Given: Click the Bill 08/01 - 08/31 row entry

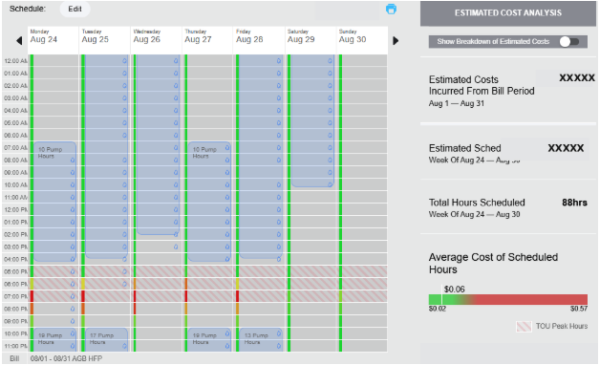Looking at the screenshot, I should point(195,358).
